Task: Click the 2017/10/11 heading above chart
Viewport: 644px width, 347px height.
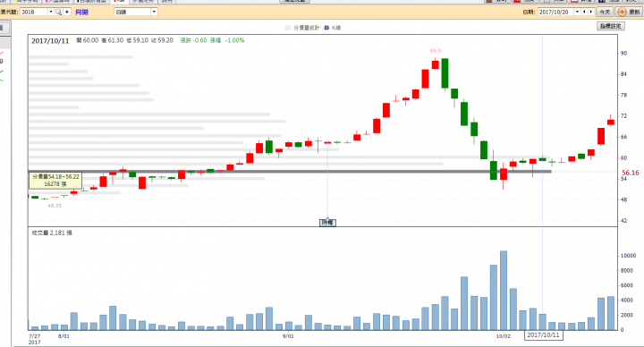Action: (50, 40)
